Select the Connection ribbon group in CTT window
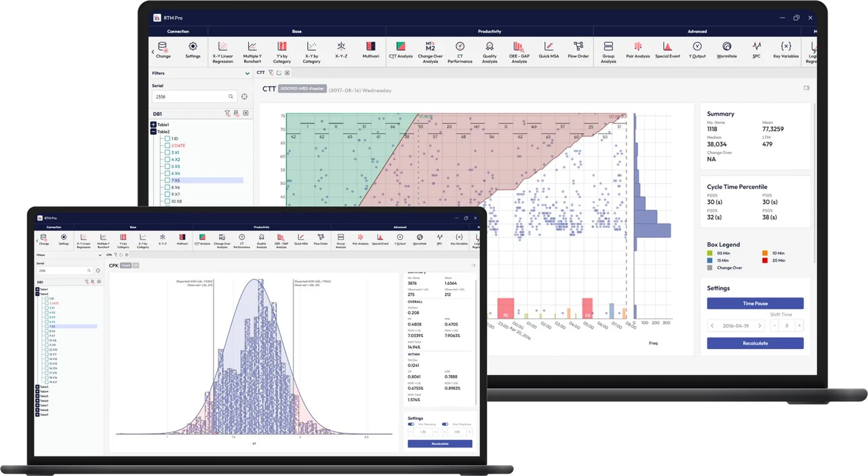868x476 pixels. [178, 31]
